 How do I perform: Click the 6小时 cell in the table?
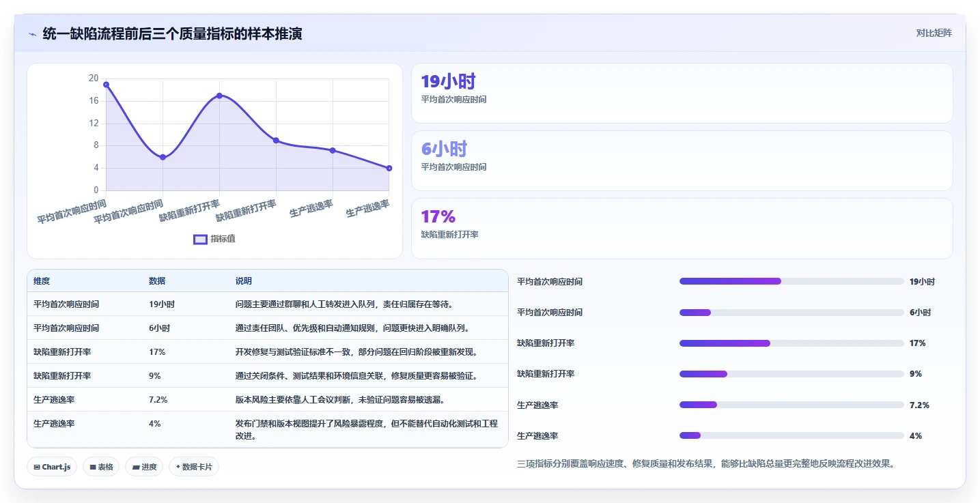click(159, 328)
